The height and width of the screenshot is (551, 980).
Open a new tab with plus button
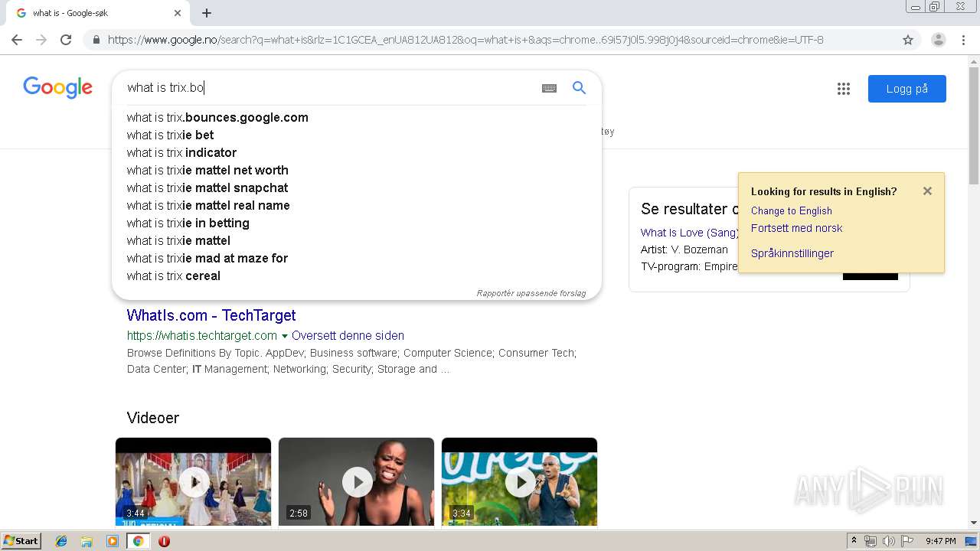click(207, 13)
